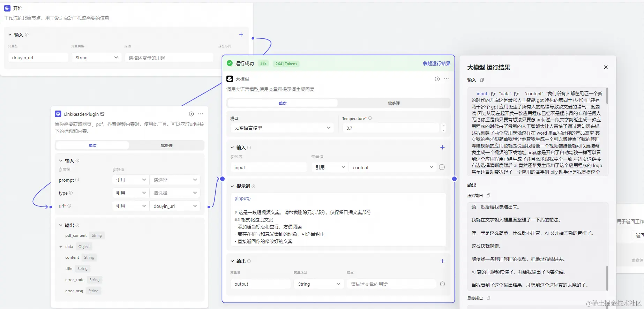Select 批处理 tab in LinkReaderPlugin node
The width and height of the screenshot is (644, 309).
167,145
